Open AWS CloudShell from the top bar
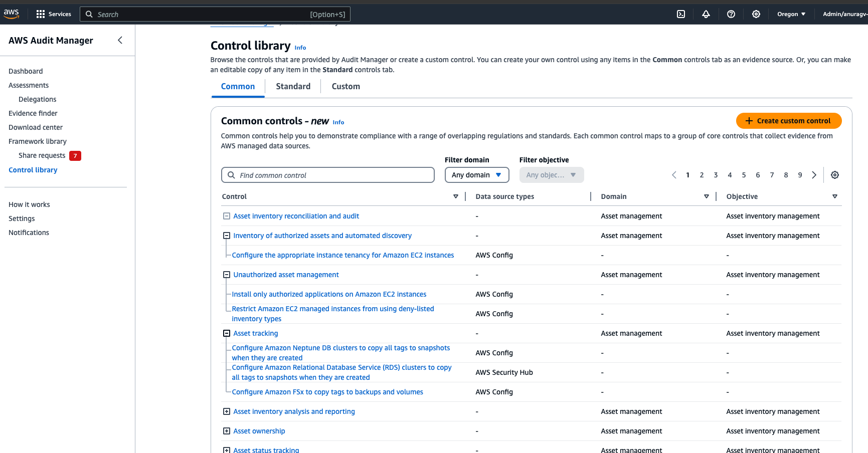Image resolution: width=868 pixels, height=453 pixels. coord(680,14)
